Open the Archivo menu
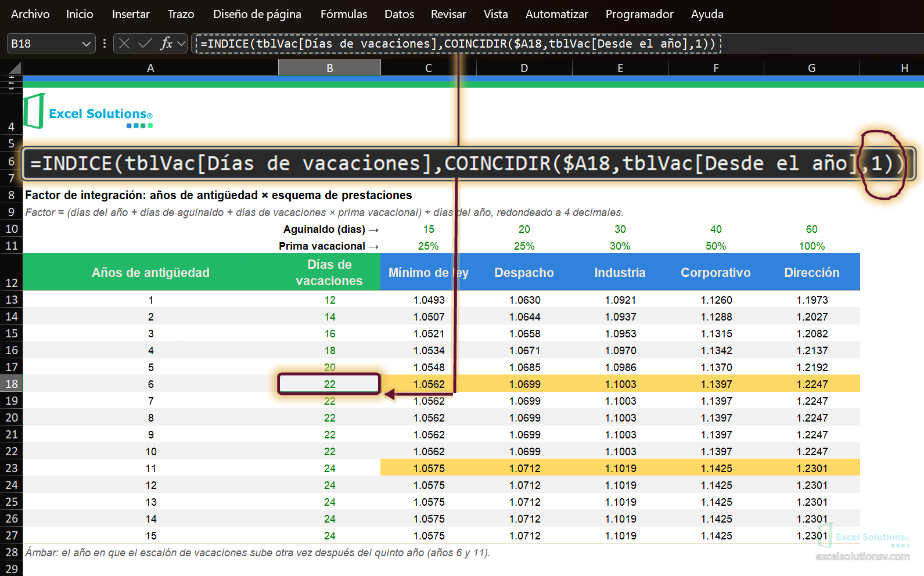The width and height of the screenshot is (924, 576). pos(30,14)
